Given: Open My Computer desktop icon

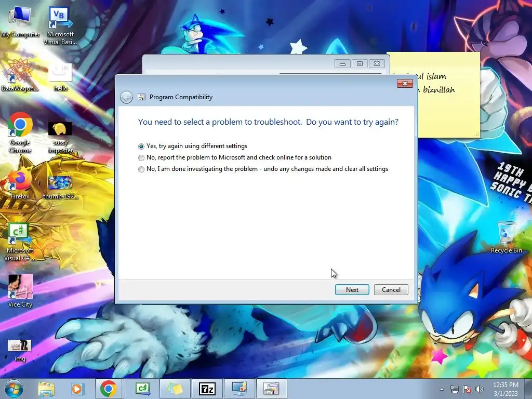Looking at the screenshot, I should coord(20,22).
